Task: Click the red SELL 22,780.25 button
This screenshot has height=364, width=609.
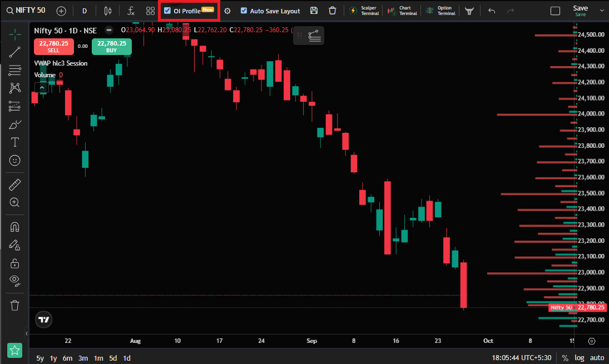Action: tap(53, 47)
